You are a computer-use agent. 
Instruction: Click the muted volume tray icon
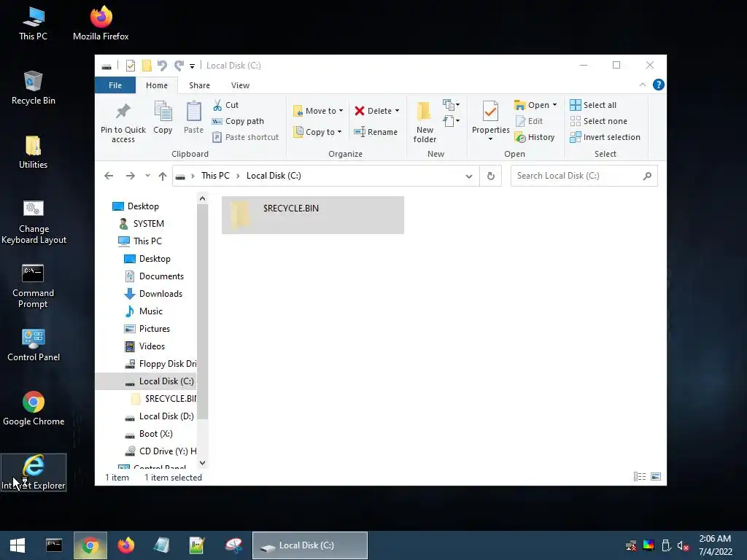(x=683, y=545)
